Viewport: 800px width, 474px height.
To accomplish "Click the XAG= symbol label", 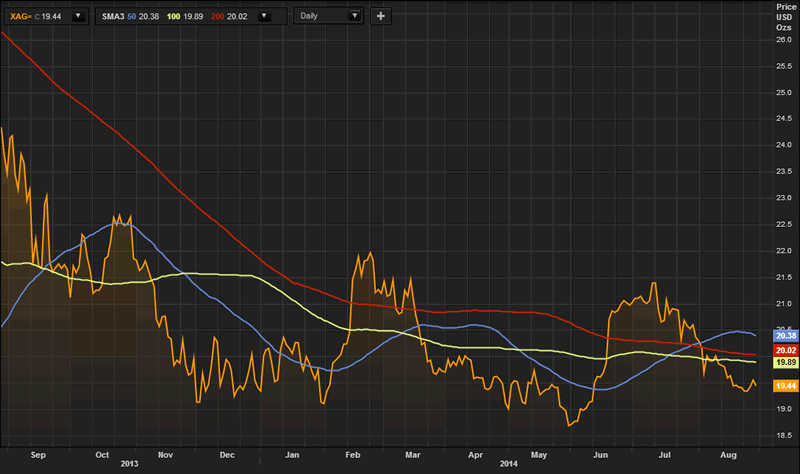I will [21, 16].
